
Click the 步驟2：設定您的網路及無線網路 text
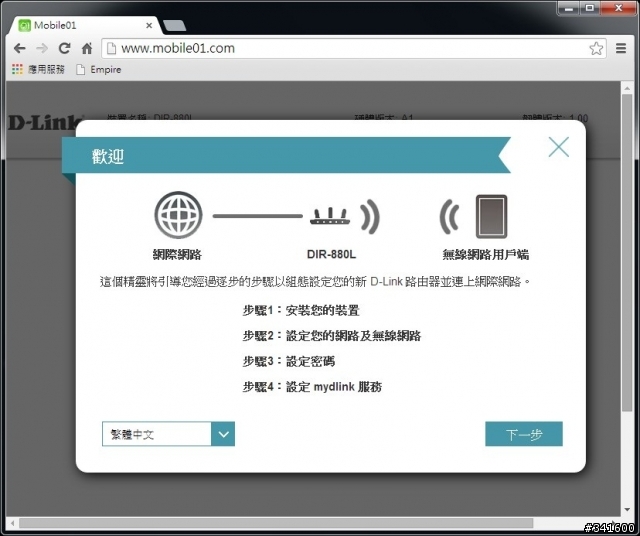[x=331, y=336]
